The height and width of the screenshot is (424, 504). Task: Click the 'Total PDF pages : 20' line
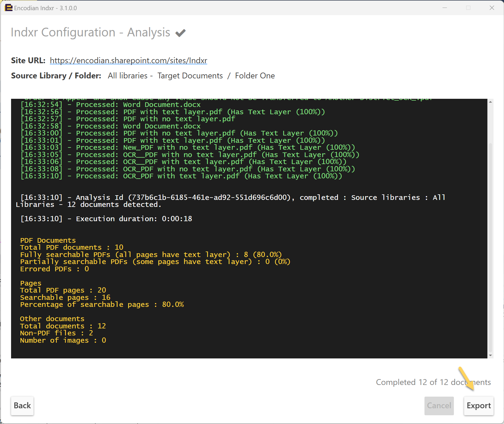[x=63, y=290]
